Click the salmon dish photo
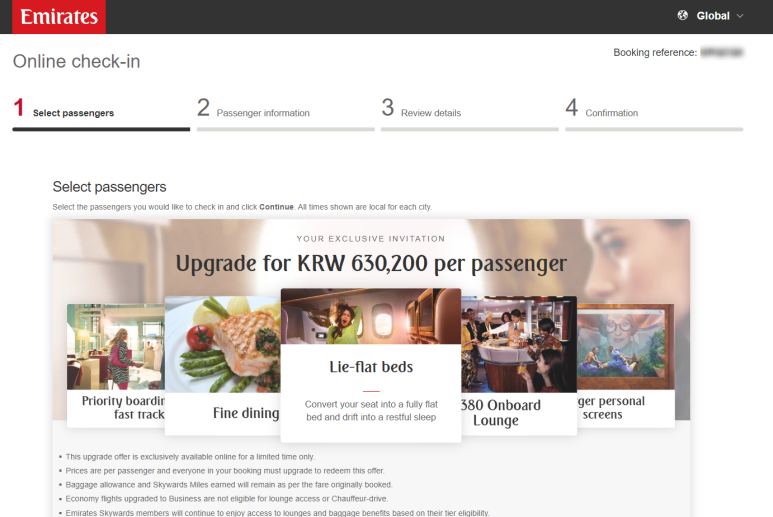Screen dimensions: 773x517 223,344
